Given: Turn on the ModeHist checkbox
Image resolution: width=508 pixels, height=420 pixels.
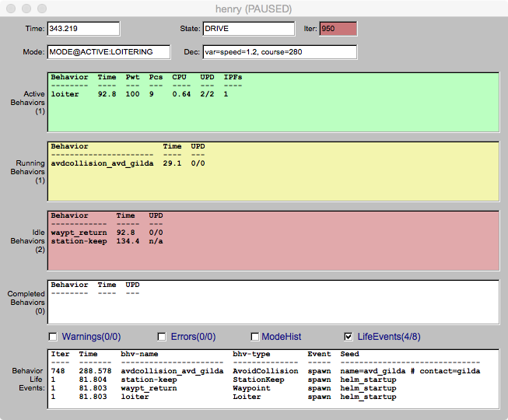Looking at the screenshot, I should click(255, 337).
